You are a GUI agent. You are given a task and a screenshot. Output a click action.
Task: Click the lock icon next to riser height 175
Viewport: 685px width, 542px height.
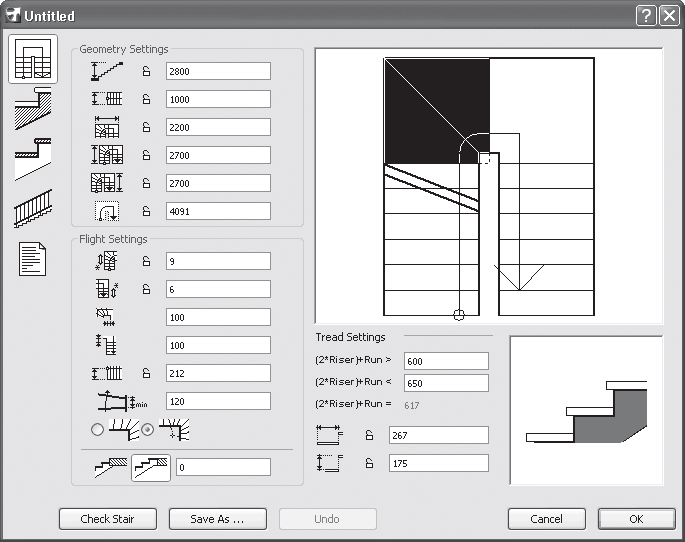pos(369,463)
